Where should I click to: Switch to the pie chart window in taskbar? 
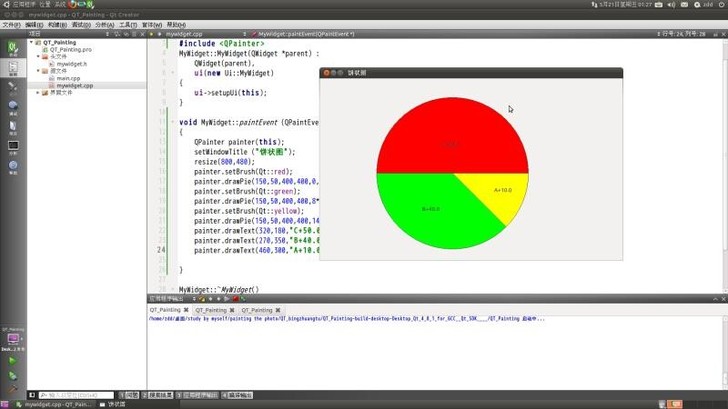pyautogui.click(x=112, y=405)
